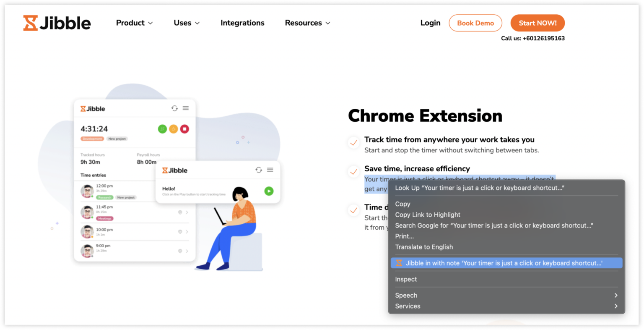Screen dimensions: 644x330
Task: Expand the 9:00 pm time entry chevron
Action: coord(187,251)
